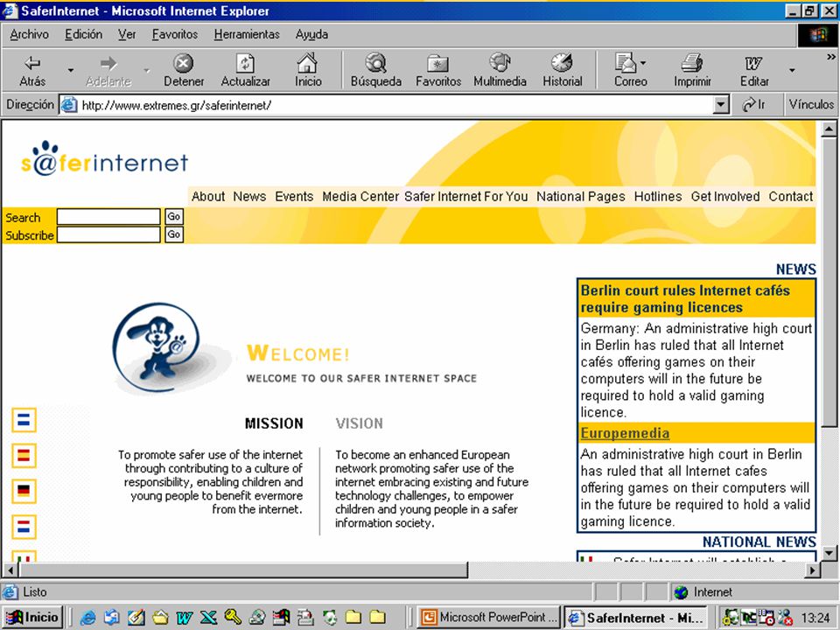
Task: Click the Internet zone globe in status bar
Action: [681, 592]
